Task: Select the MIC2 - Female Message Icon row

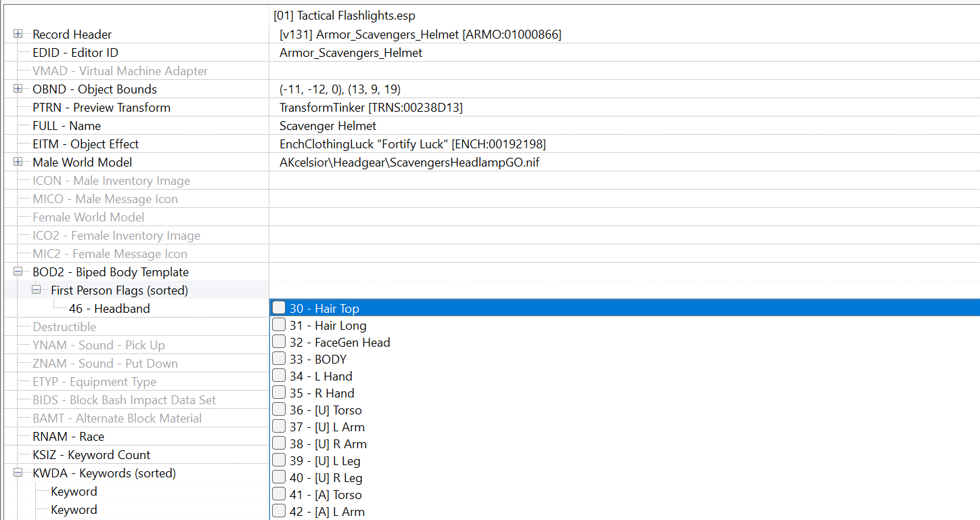Action: (x=110, y=253)
